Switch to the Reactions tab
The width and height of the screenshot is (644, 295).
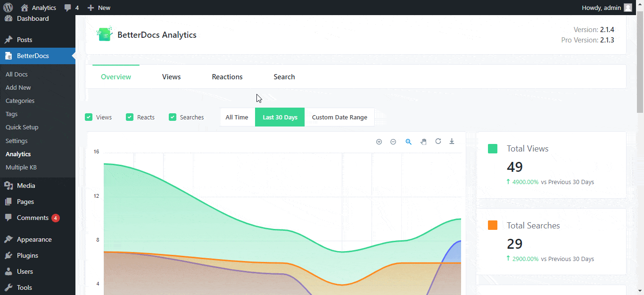(x=227, y=76)
